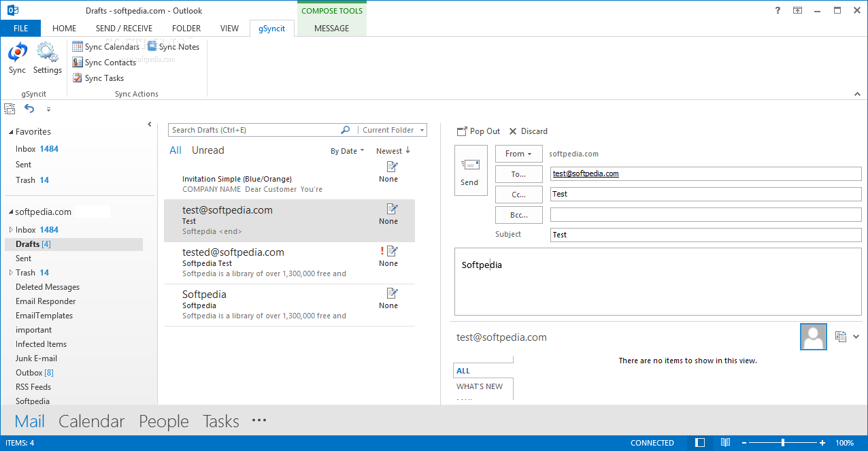This screenshot has width=868, height=451.
Task: Open the FILE tab
Action: coord(20,29)
